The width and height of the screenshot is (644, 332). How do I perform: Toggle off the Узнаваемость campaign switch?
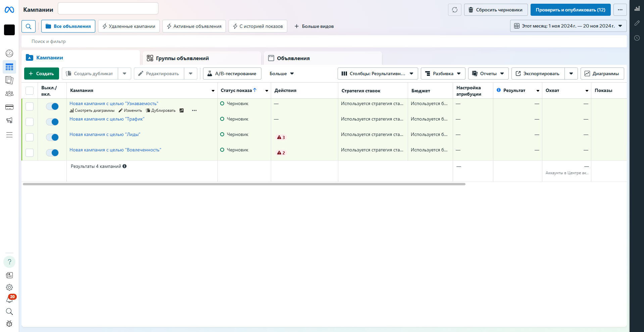[x=52, y=106]
